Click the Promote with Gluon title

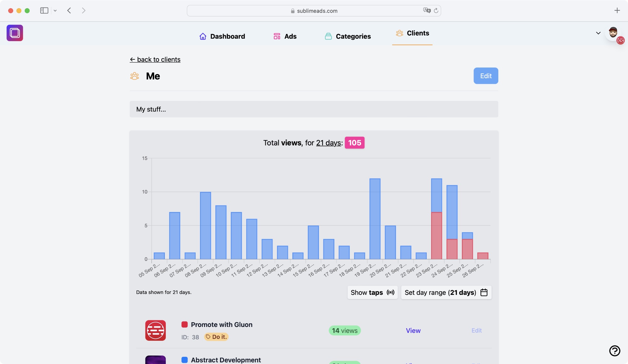point(222,325)
